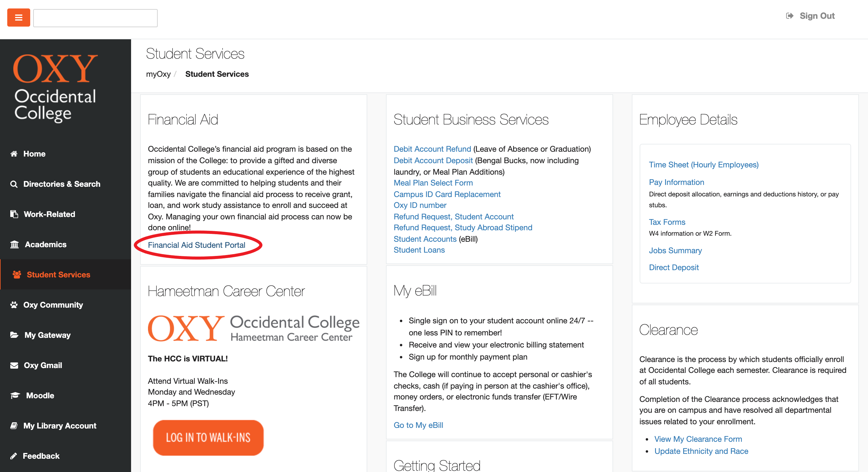Click the Getting Started heading
This screenshot has height=472, width=868.
(437, 465)
